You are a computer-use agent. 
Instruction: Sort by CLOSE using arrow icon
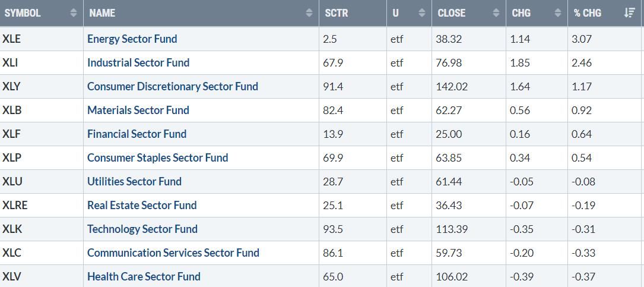(496, 13)
